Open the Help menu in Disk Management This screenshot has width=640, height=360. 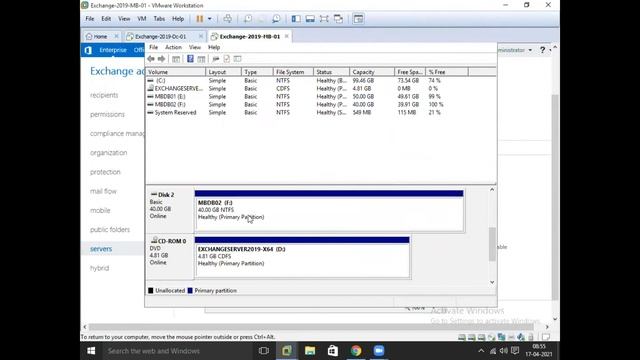coord(214,47)
